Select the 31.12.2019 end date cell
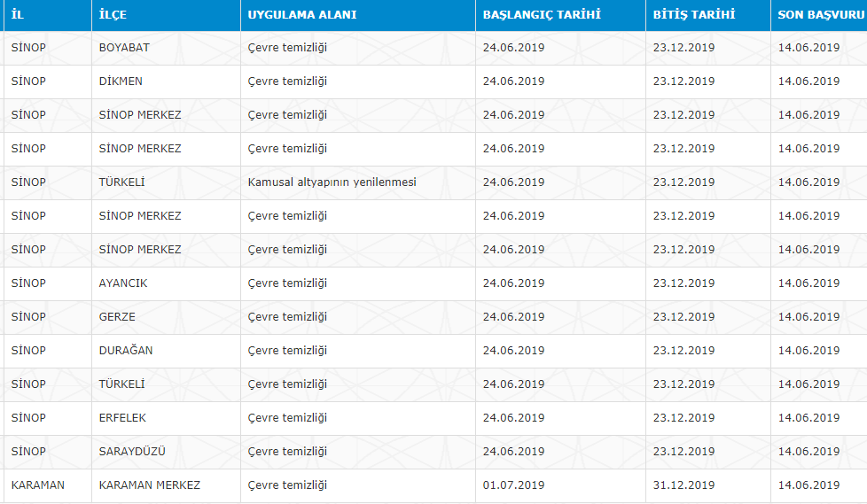Viewport: 867px width, 504px height. click(683, 485)
